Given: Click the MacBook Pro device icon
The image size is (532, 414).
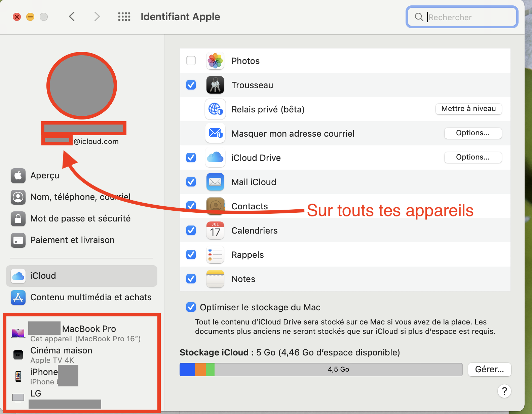Looking at the screenshot, I should [x=18, y=333].
